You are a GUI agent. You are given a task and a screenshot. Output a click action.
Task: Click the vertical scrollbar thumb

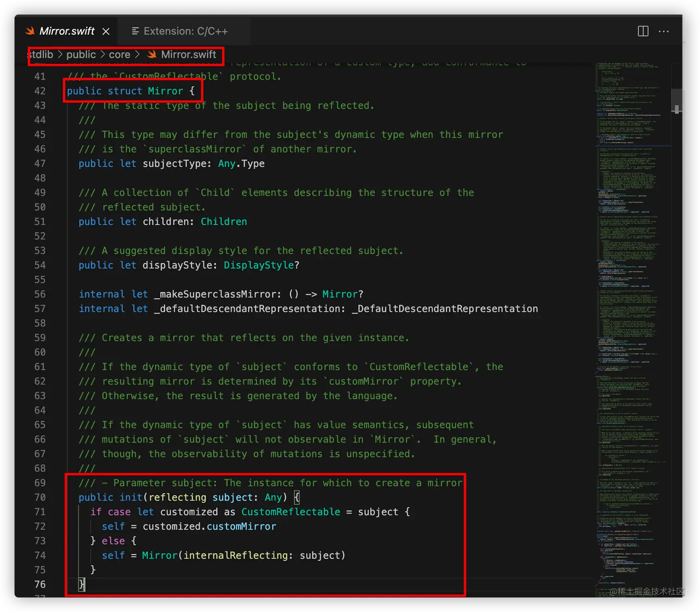(x=677, y=101)
